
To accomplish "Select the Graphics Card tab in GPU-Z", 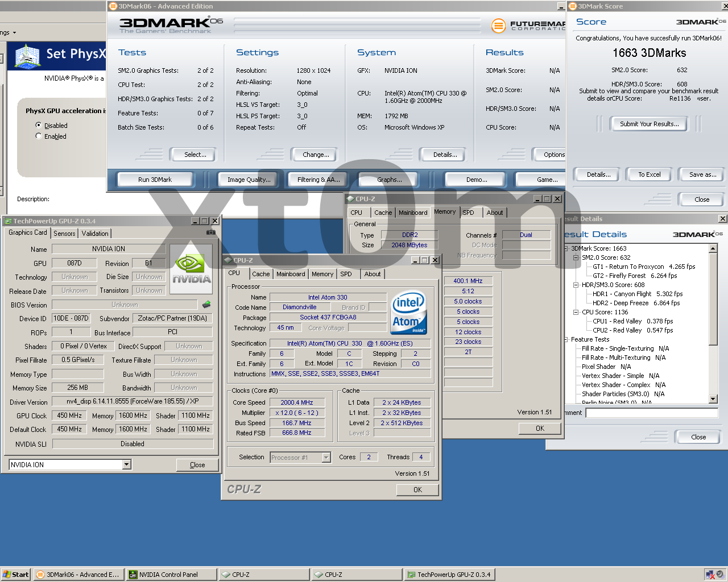I will coord(28,232).
